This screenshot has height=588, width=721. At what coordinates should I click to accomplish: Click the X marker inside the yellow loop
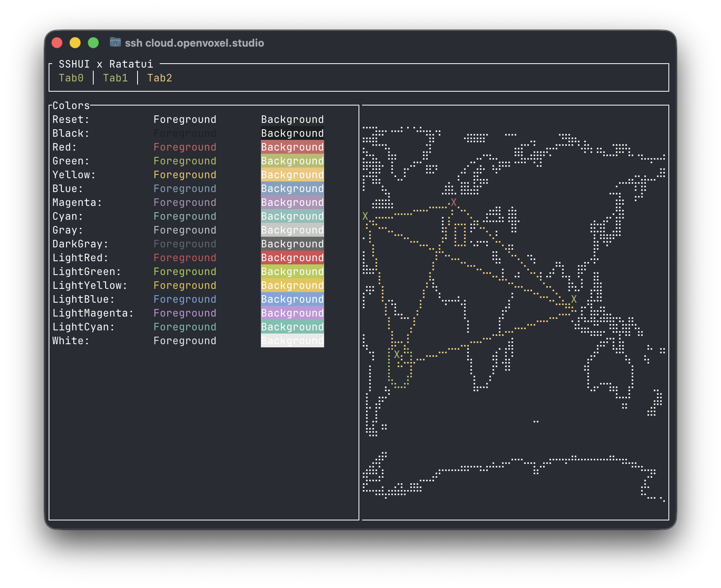(x=397, y=354)
